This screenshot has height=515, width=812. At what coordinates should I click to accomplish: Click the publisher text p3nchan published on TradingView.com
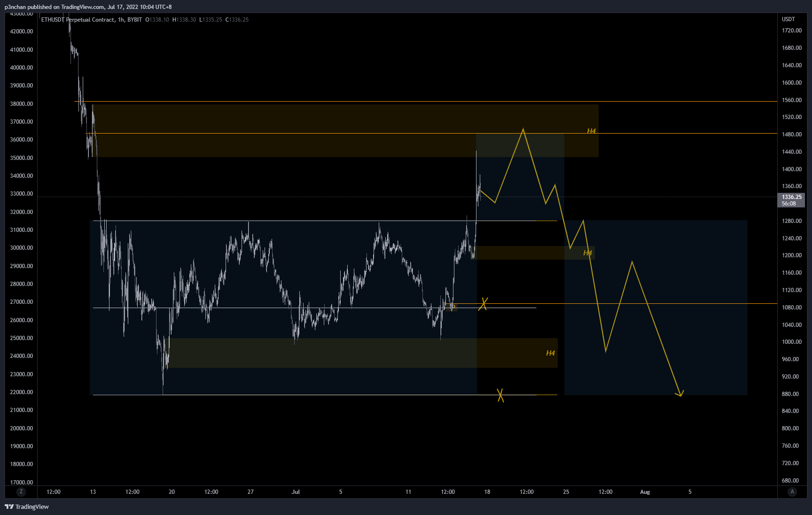click(55, 7)
